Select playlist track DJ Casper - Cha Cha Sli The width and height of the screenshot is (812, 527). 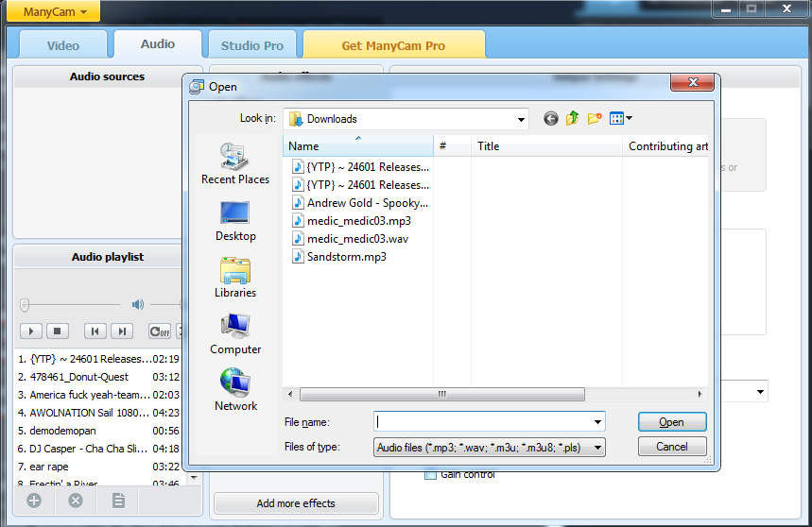[98, 449]
